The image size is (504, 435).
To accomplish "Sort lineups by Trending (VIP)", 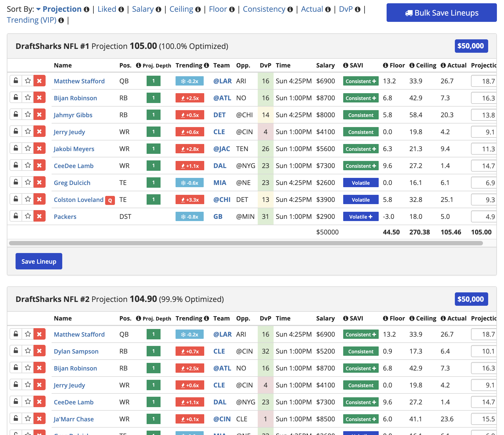I will [32, 20].
